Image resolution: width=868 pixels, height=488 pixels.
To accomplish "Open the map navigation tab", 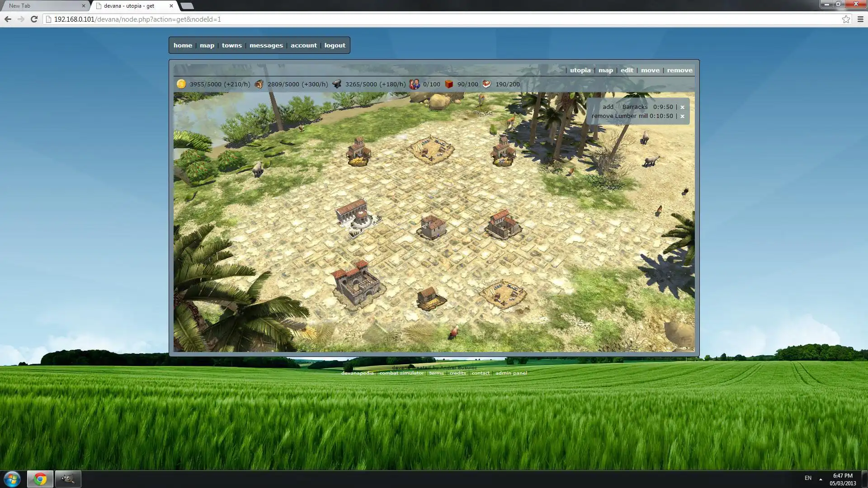I will click(207, 45).
